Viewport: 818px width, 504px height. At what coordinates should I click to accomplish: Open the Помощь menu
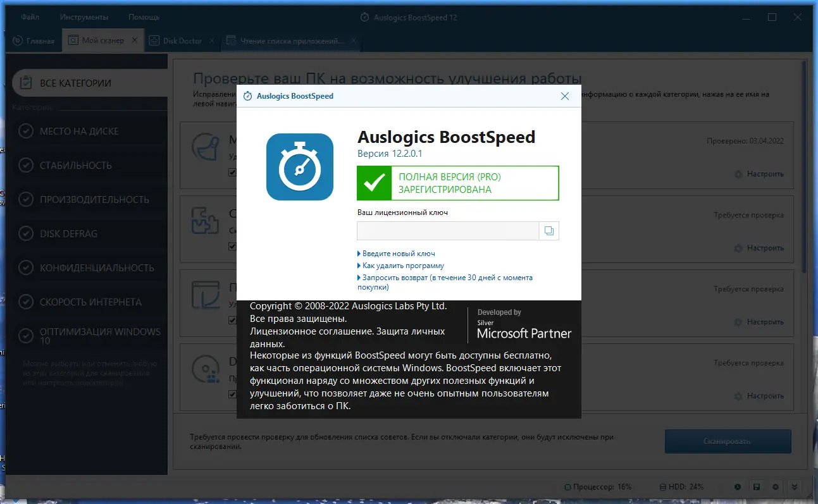pyautogui.click(x=143, y=17)
